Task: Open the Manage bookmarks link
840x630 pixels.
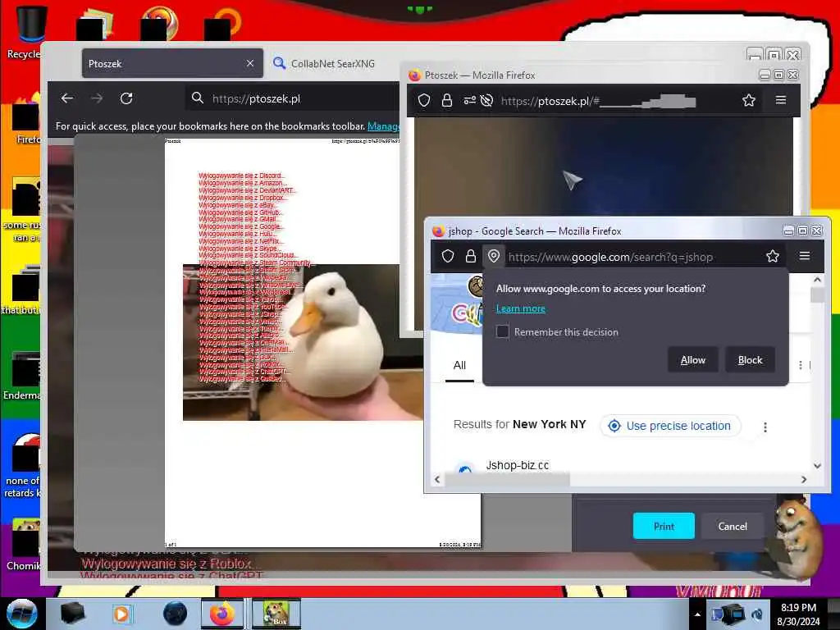Action: click(x=383, y=126)
